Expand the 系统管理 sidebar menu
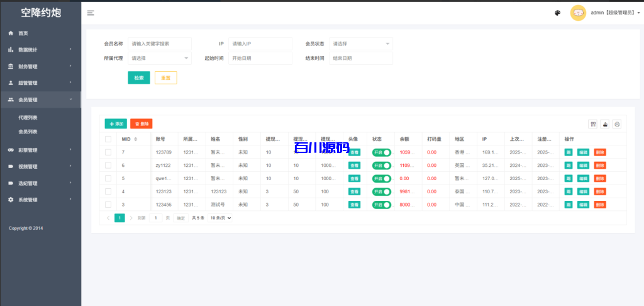This screenshot has height=306, width=644. coord(40,200)
